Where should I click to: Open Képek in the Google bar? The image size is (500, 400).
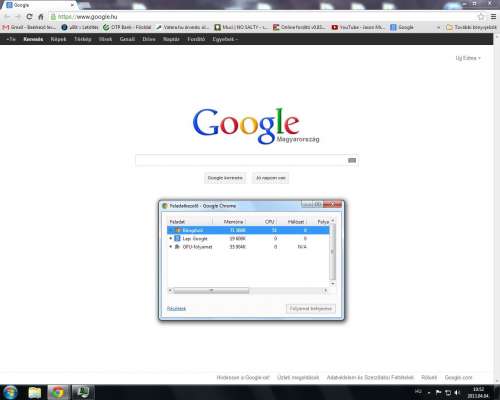point(58,39)
